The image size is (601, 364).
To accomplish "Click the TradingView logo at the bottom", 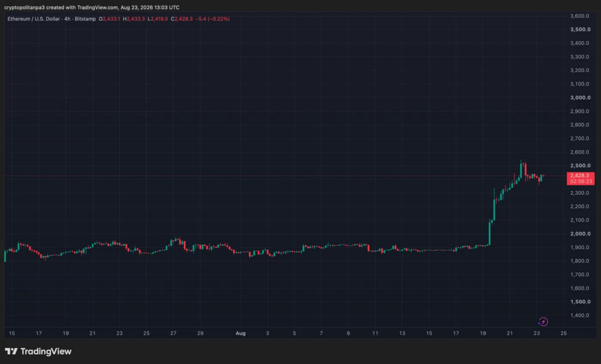I will 38,351.
